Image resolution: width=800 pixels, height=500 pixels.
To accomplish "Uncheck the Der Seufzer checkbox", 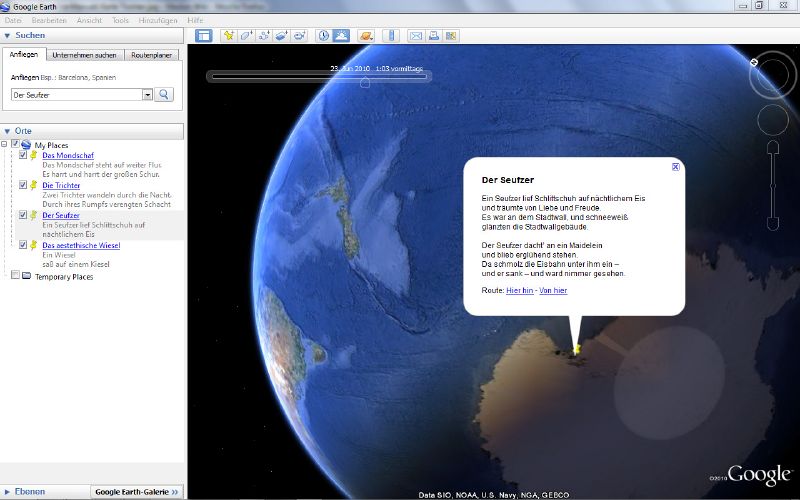I will [22, 215].
